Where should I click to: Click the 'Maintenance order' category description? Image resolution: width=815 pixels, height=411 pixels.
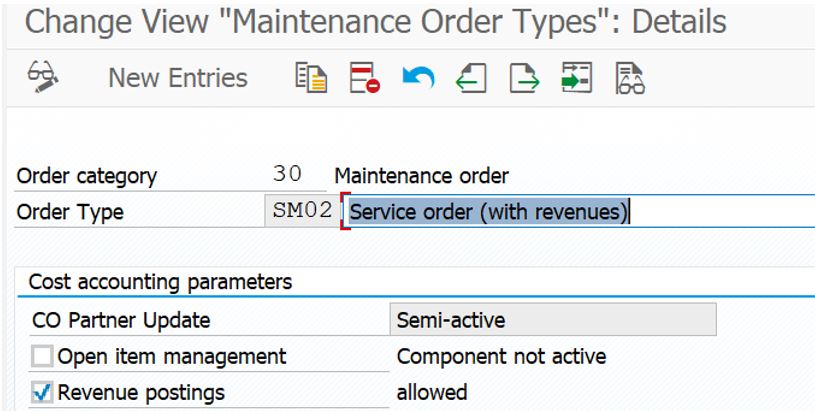click(422, 176)
